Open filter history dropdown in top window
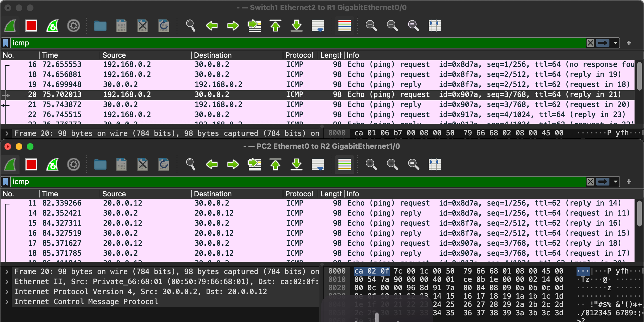The height and width of the screenshot is (322, 644). (615, 43)
